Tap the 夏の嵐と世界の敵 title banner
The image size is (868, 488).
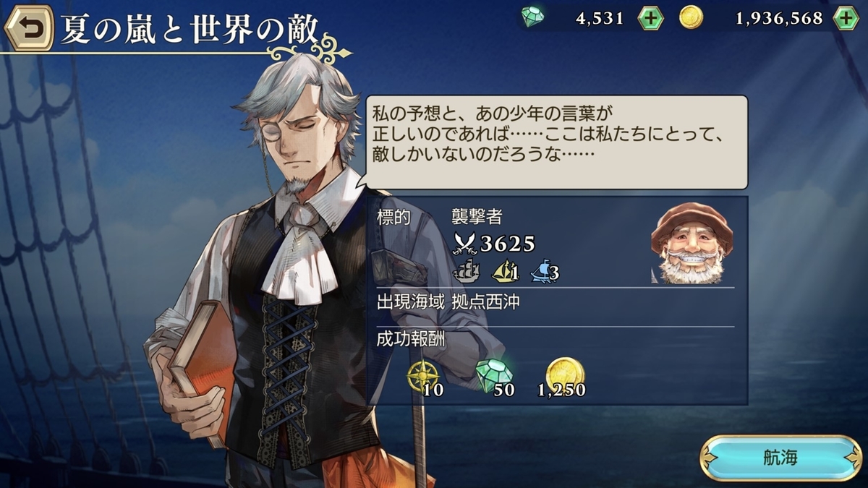(189, 30)
